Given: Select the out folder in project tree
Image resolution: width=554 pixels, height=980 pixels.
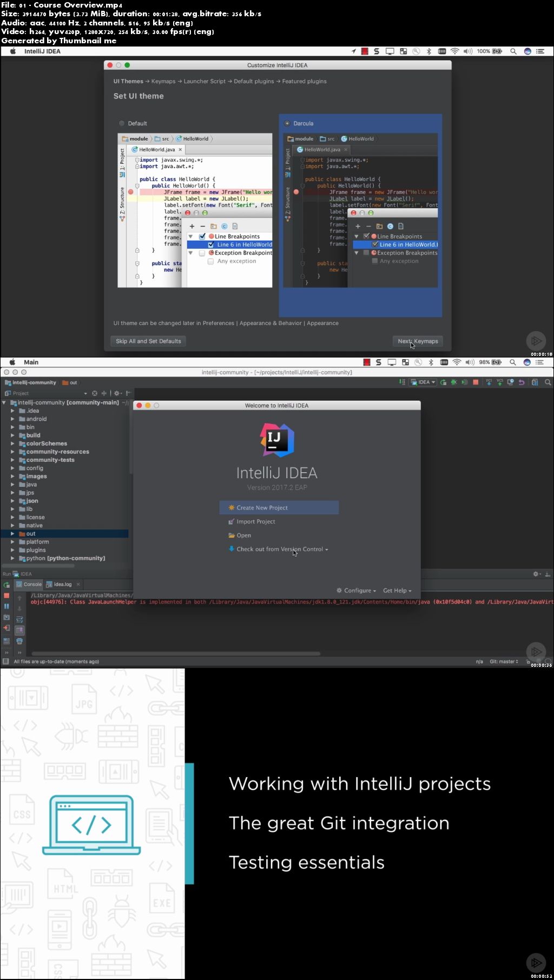Looking at the screenshot, I should click(x=64, y=534).
